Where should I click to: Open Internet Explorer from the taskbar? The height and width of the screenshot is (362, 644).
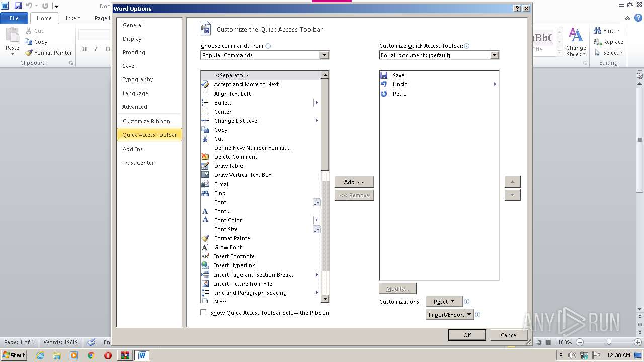40,355
